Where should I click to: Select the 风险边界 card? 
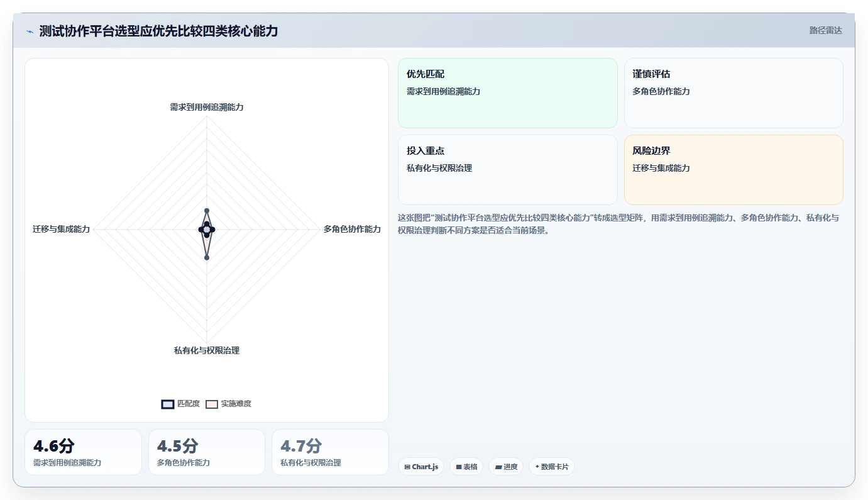click(x=733, y=170)
